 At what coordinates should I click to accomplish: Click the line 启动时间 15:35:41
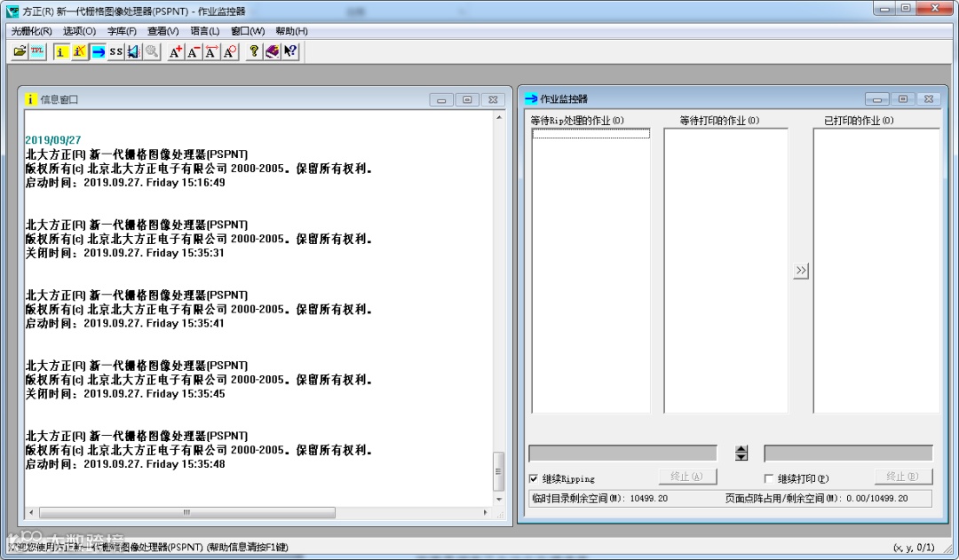coord(125,323)
